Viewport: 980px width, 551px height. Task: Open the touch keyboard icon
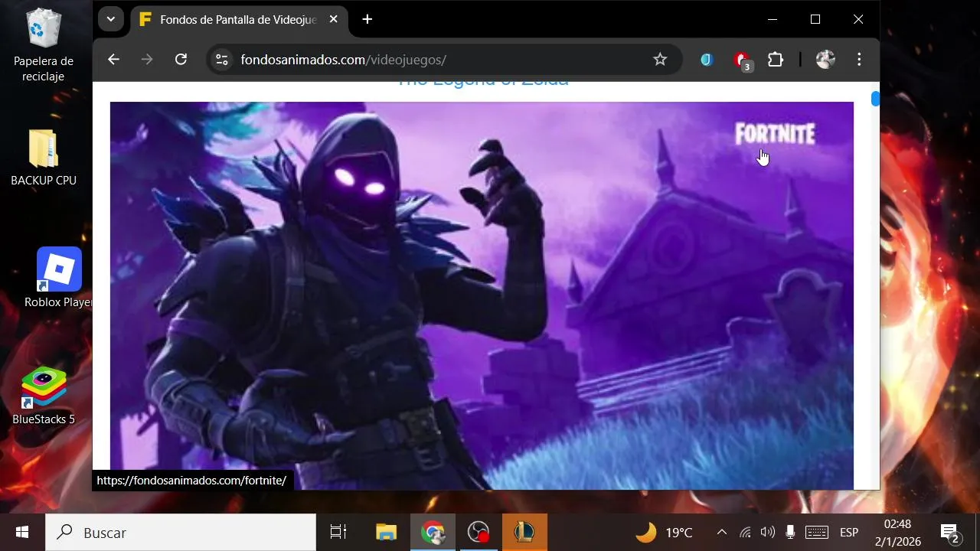point(817,532)
